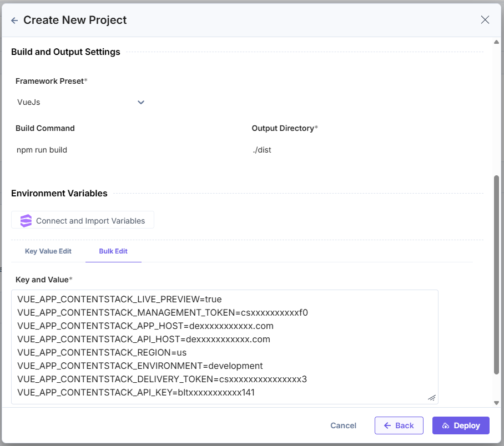Place cursor in the Key and Value textarea
Image resolution: width=504 pixels, height=446 pixels.
(x=222, y=344)
